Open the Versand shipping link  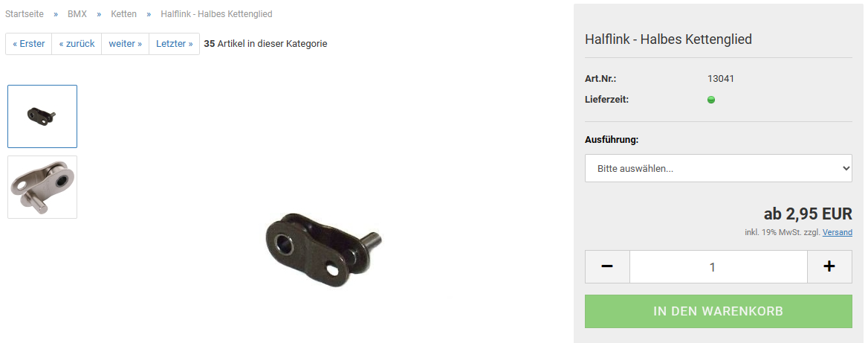coord(838,232)
